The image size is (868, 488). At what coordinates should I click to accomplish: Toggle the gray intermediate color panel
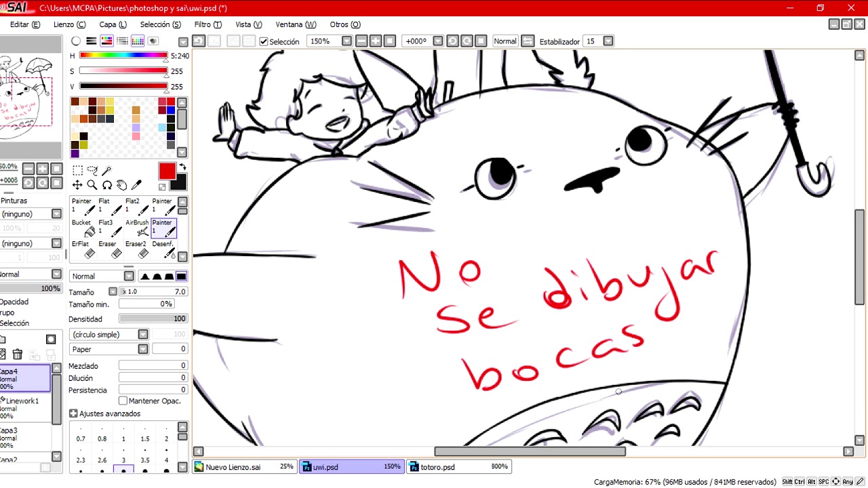tap(122, 41)
